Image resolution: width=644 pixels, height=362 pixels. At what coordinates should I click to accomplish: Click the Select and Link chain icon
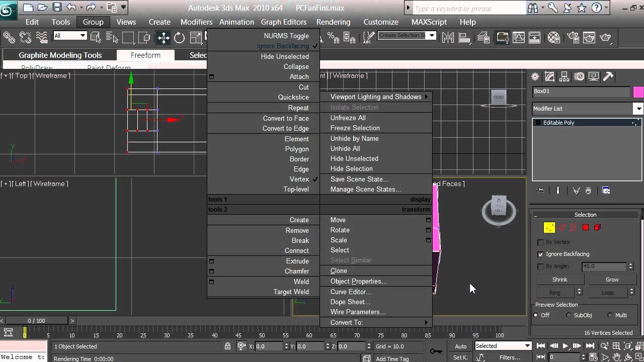(9, 37)
